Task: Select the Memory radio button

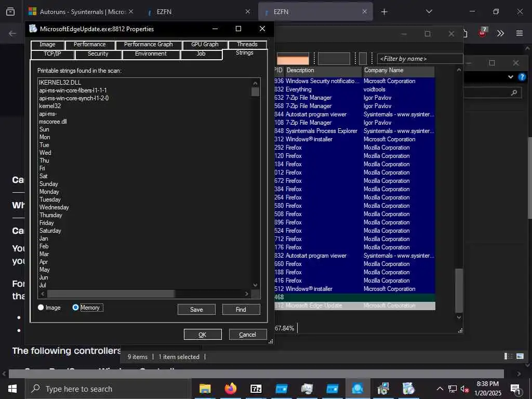Action: [75, 308]
